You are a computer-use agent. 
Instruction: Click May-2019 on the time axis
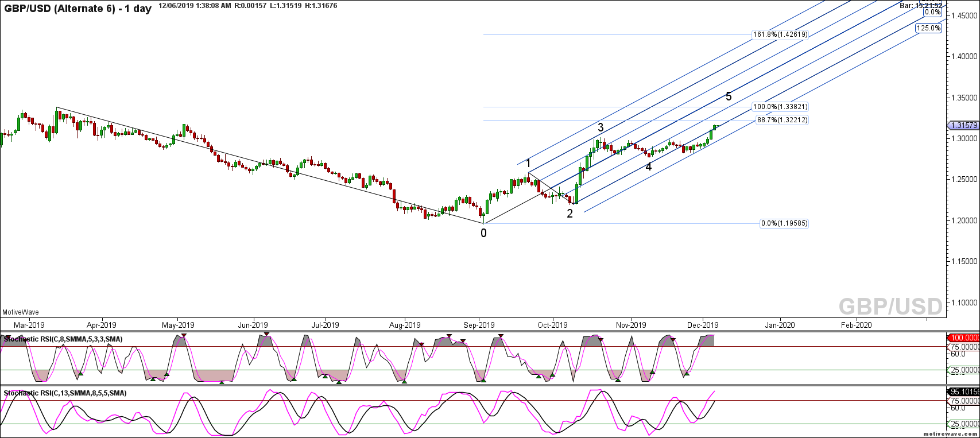(x=178, y=324)
